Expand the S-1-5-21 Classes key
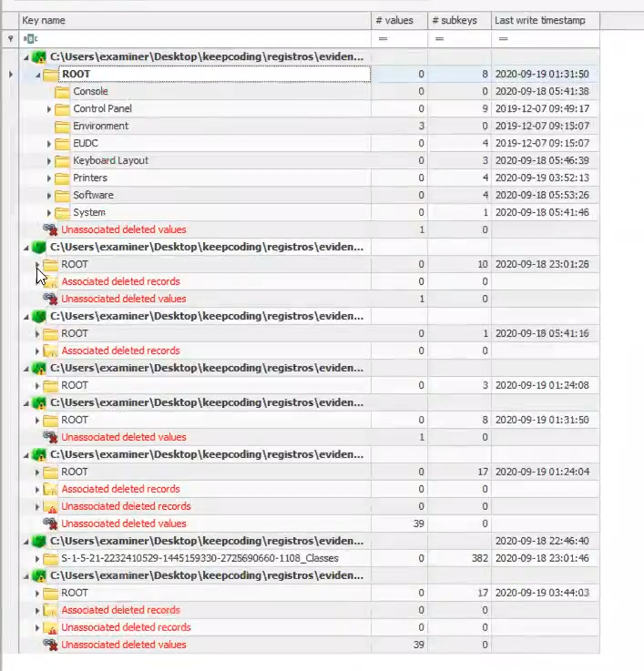 (x=37, y=559)
